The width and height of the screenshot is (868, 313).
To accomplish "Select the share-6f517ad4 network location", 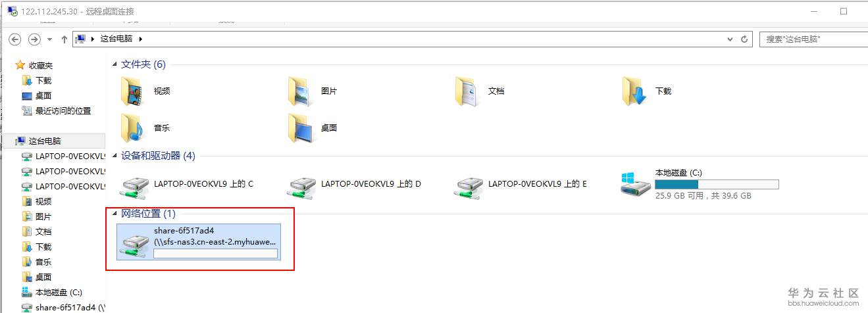I will pos(199,241).
